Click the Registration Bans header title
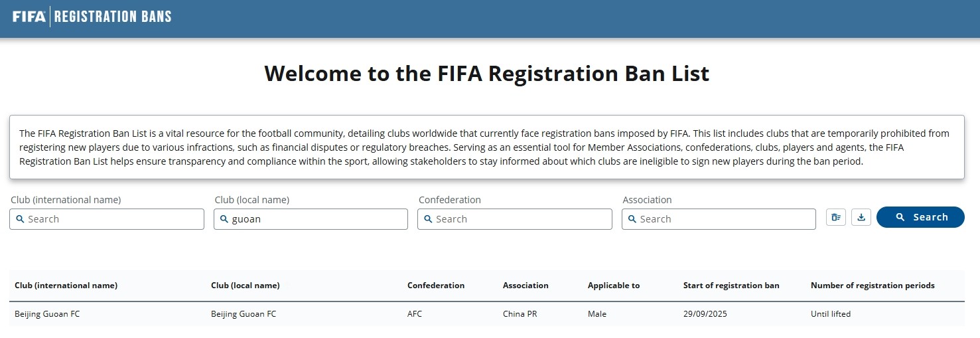Viewport: 980px width, 338px height. (x=113, y=17)
